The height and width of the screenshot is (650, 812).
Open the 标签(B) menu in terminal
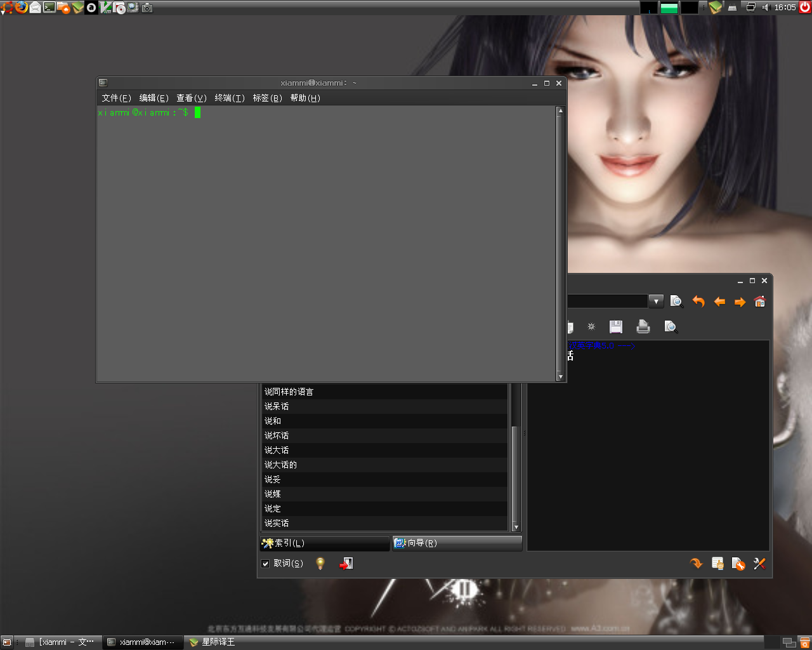click(267, 98)
